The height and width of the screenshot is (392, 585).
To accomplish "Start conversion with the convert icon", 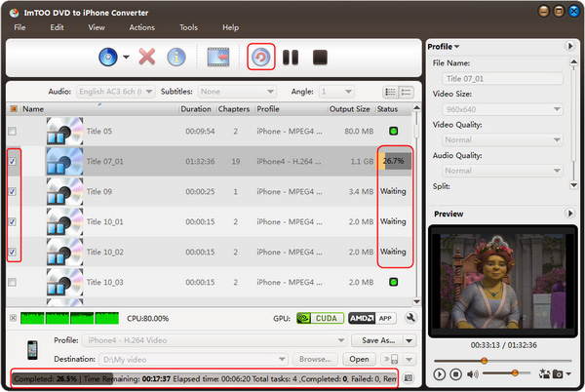I will (x=260, y=58).
